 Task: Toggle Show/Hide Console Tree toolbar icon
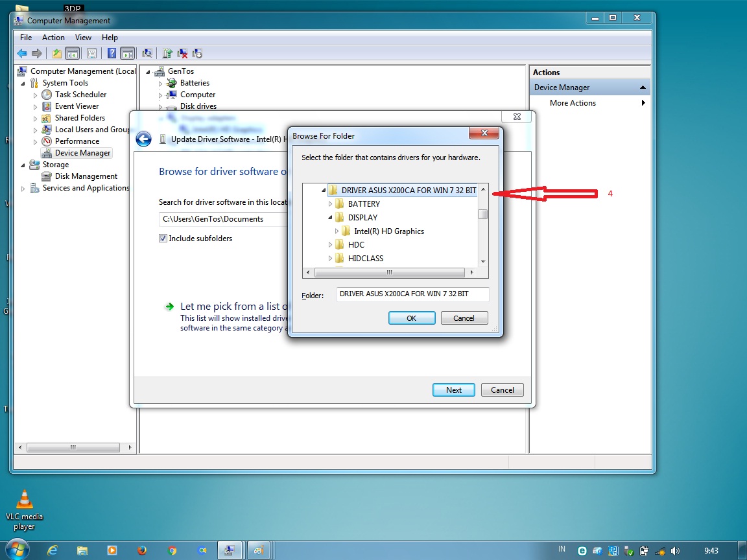pyautogui.click(x=73, y=53)
